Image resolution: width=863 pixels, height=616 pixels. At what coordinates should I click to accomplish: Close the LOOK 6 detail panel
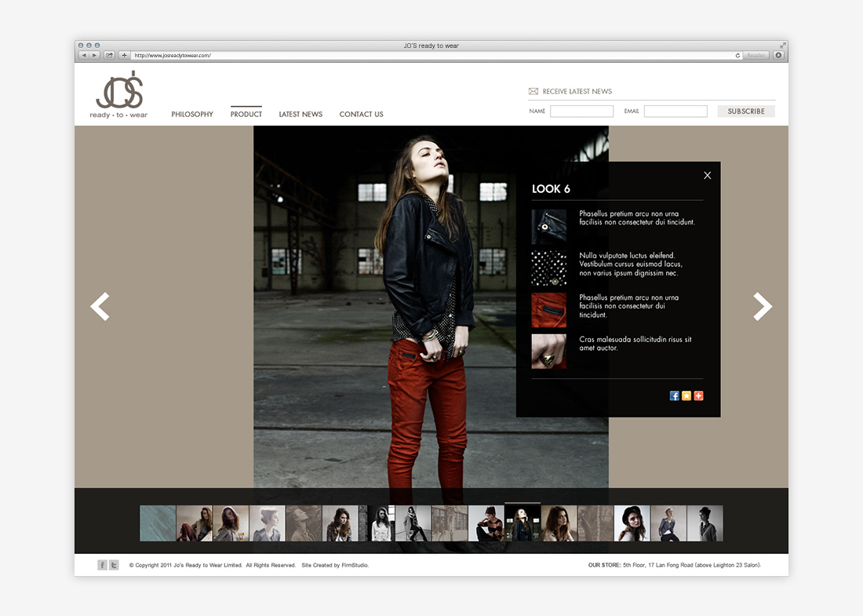(707, 175)
